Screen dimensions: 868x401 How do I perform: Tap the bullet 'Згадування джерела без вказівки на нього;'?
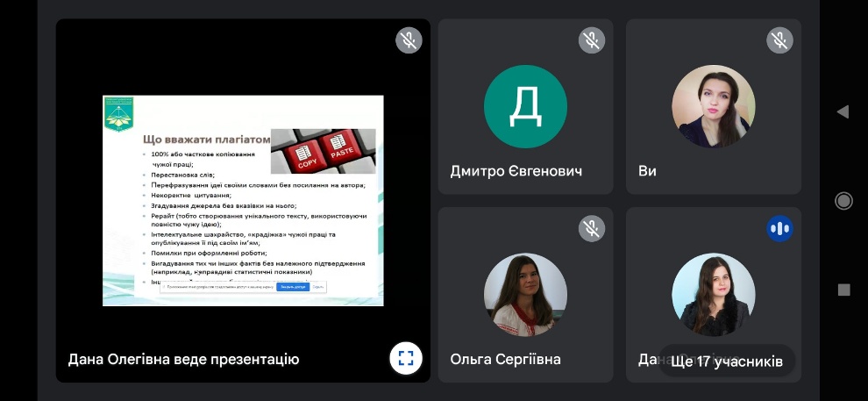tap(224, 205)
